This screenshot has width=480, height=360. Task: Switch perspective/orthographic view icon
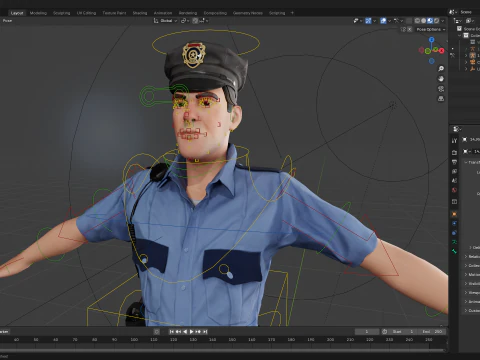441,99
